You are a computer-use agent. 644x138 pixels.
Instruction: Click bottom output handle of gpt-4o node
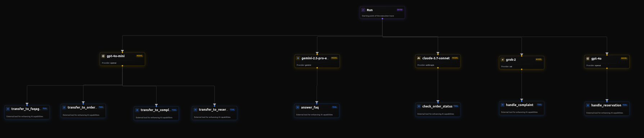(607, 68)
